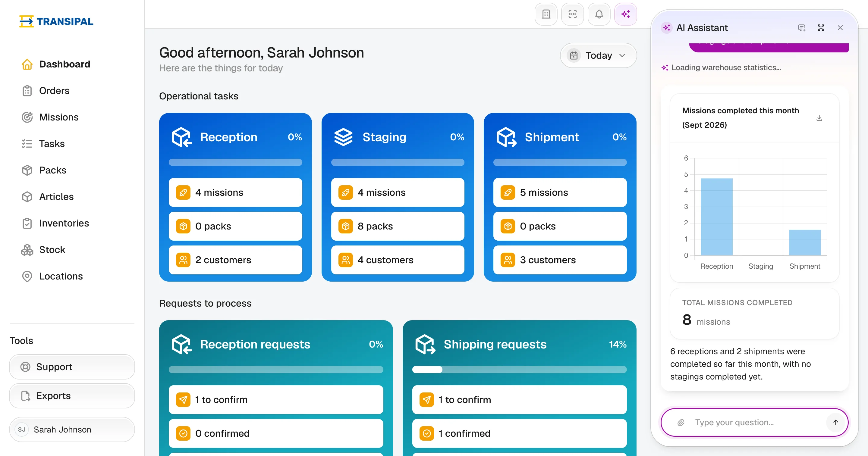Screen dimensions: 868x456
Task: Click the Reception requests progress bar
Action: (x=276, y=370)
